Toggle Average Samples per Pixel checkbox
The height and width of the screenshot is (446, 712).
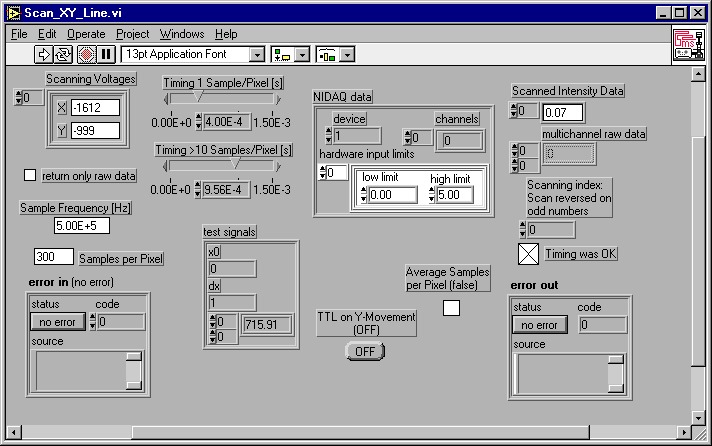click(x=451, y=308)
